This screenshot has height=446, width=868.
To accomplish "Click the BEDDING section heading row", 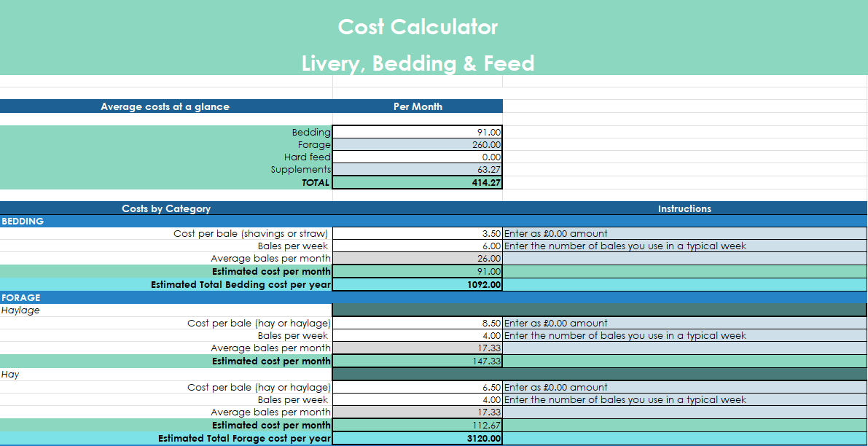I will point(434,221).
